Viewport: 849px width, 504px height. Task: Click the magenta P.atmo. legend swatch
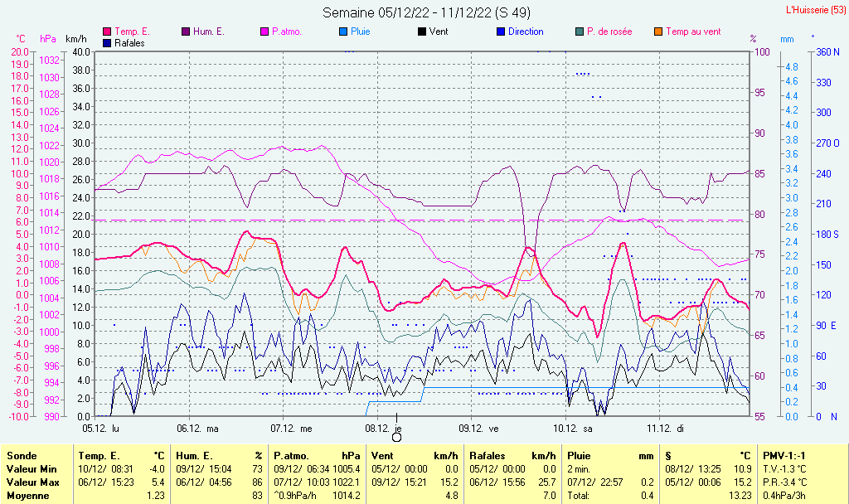point(264,32)
